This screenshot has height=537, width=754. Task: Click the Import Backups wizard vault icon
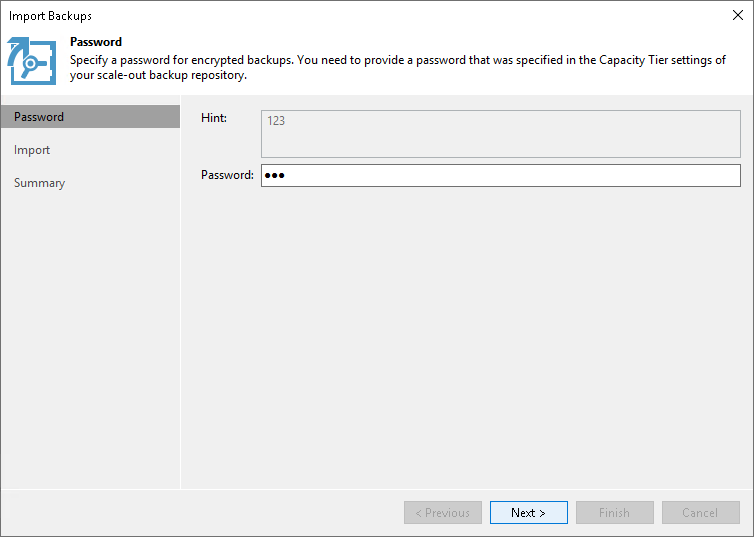32,62
